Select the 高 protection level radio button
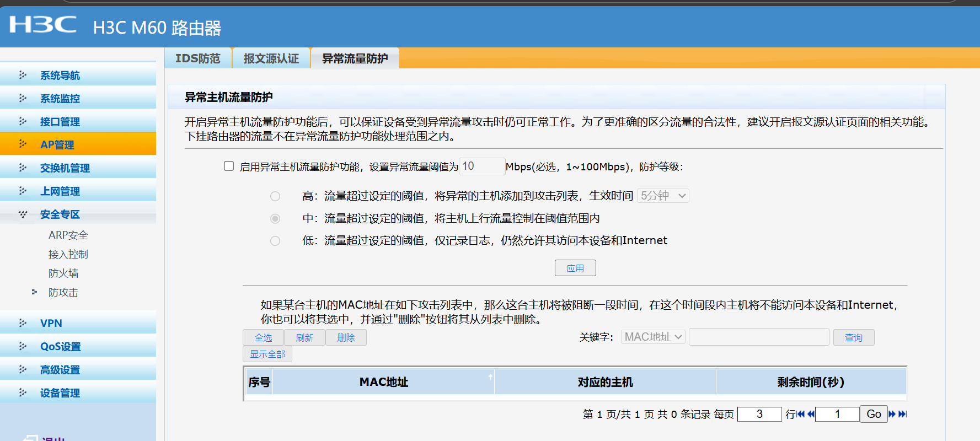This screenshot has height=441, width=980. click(x=275, y=196)
